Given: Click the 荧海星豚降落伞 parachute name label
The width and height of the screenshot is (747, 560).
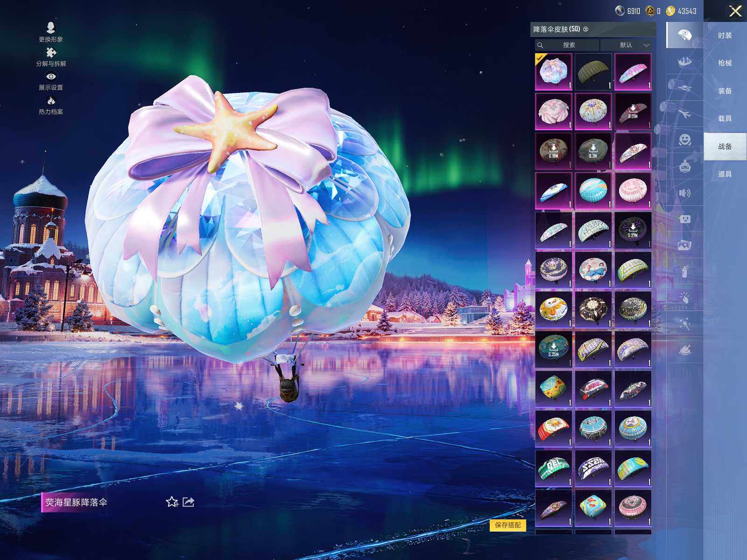Looking at the screenshot, I should [76, 503].
